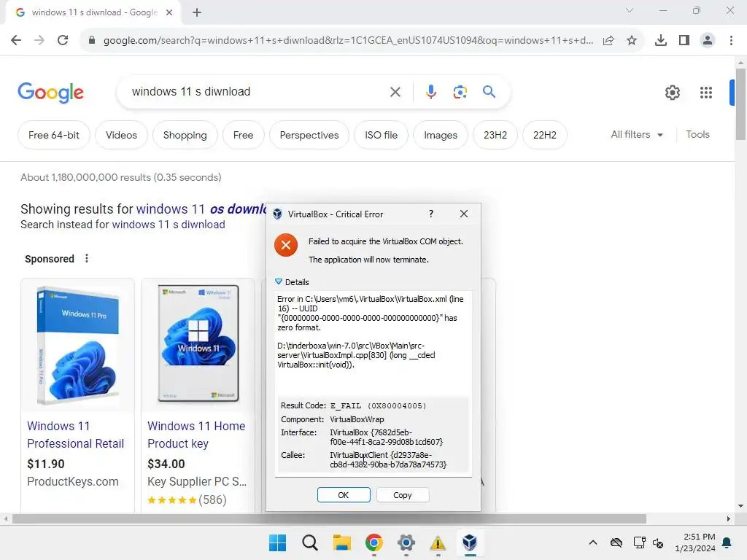Open Chrome profile avatar
Image resolution: width=747 pixels, height=560 pixels.
(708, 41)
